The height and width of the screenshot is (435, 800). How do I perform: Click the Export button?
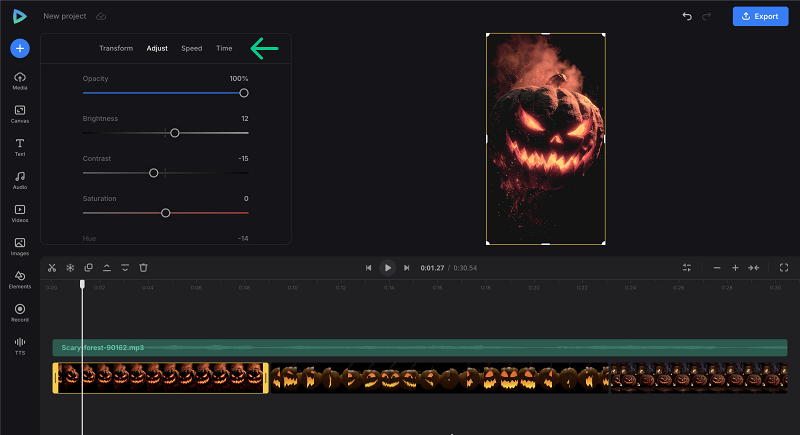[x=760, y=16]
